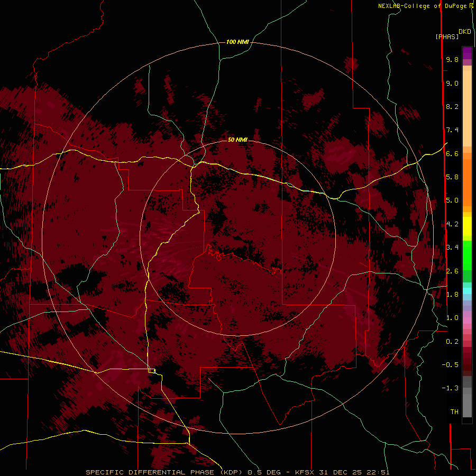Select the 1.8 value on the color scale

pos(452,295)
